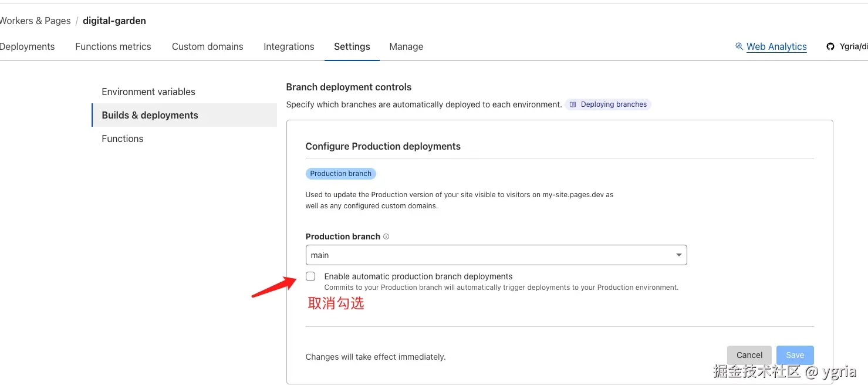This screenshot has width=868, height=392.
Task: Click the Save button
Action: 795,355
